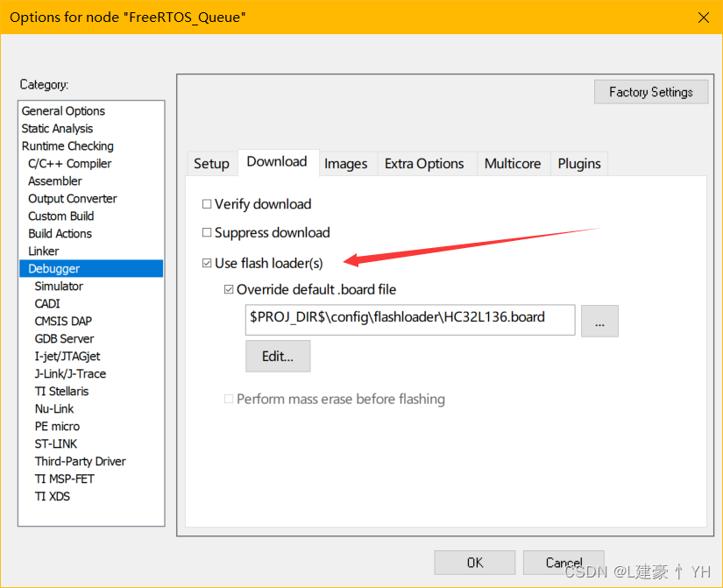The height and width of the screenshot is (588, 723).
Task: Select PE micro category
Action: [x=91, y=427]
